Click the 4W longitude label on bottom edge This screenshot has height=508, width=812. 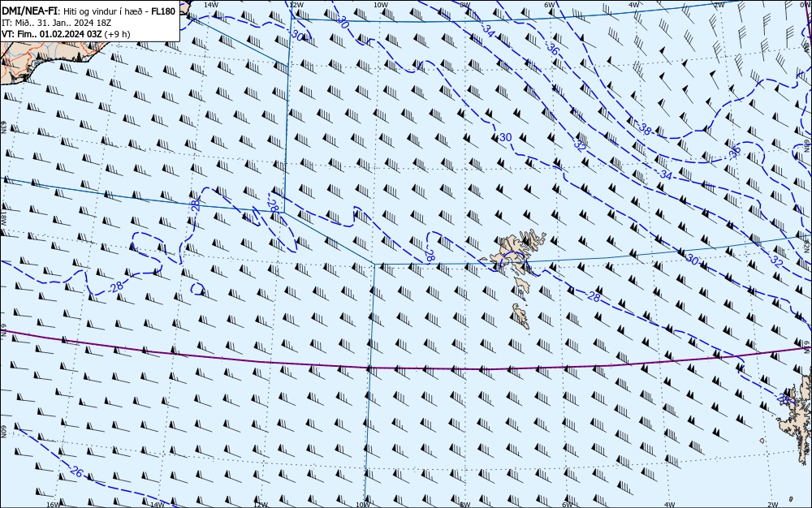(x=670, y=505)
